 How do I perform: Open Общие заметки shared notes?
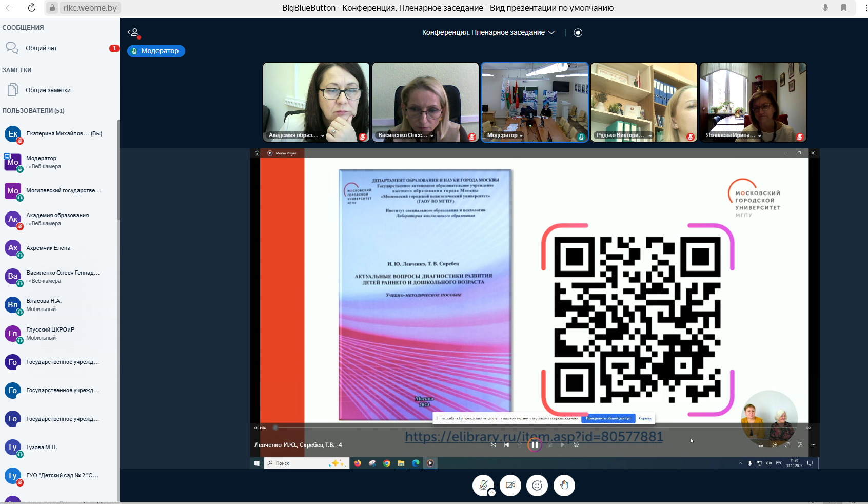[48, 90]
